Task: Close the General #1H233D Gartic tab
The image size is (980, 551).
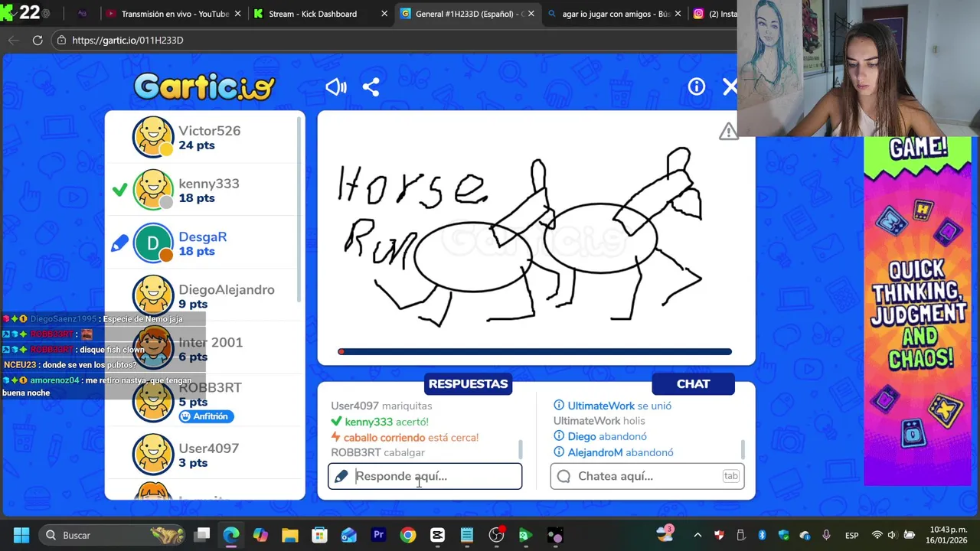Action: coord(531,14)
